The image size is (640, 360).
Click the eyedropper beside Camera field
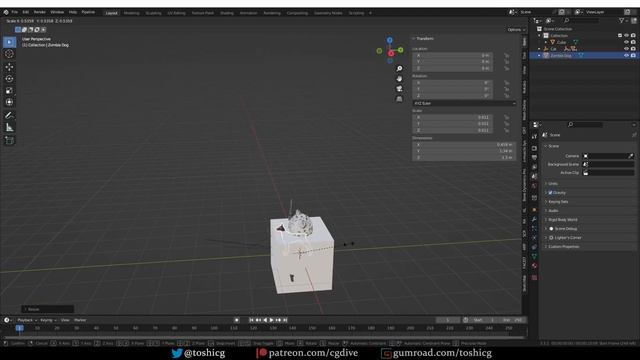click(631, 156)
